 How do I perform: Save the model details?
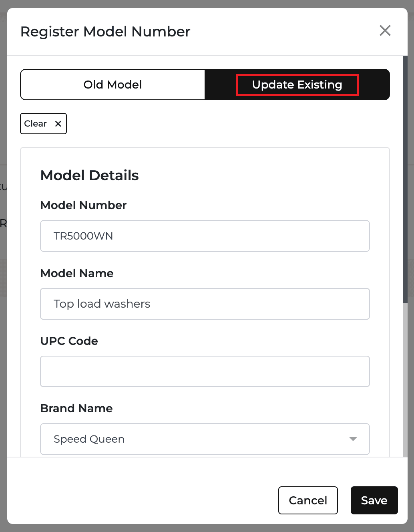pos(374,500)
